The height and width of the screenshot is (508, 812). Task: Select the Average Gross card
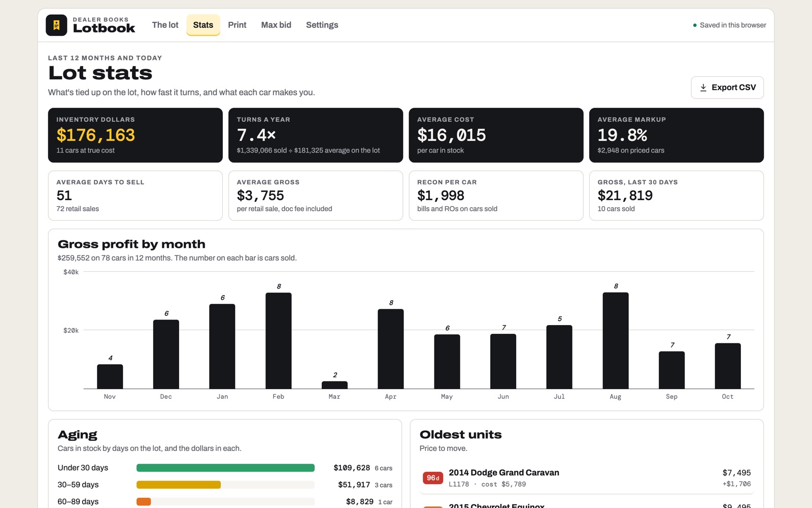316,196
